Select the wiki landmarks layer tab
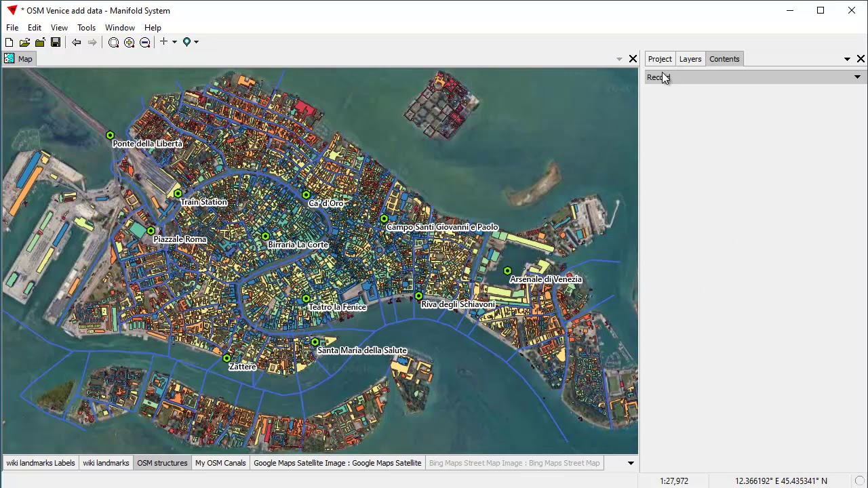This screenshot has height=488, width=868. pyautogui.click(x=106, y=463)
